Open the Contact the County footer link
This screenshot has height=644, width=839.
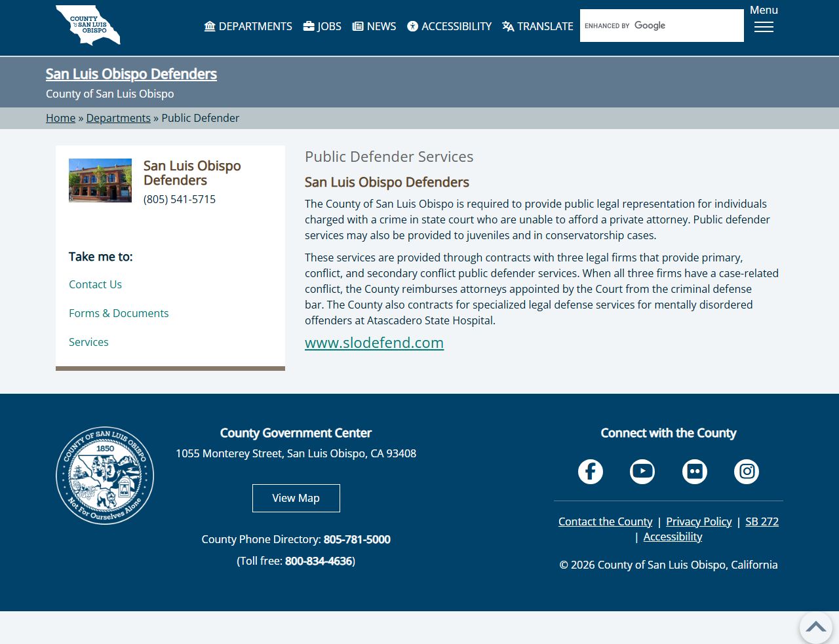click(605, 521)
